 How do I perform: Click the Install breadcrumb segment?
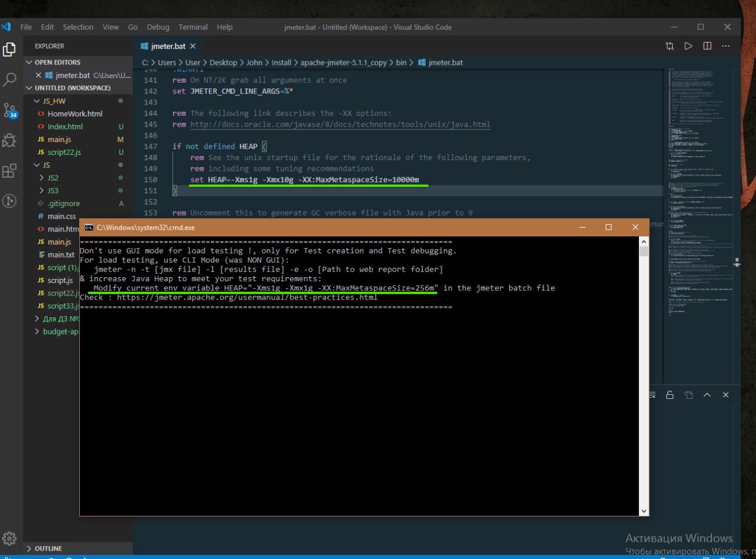pos(282,62)
